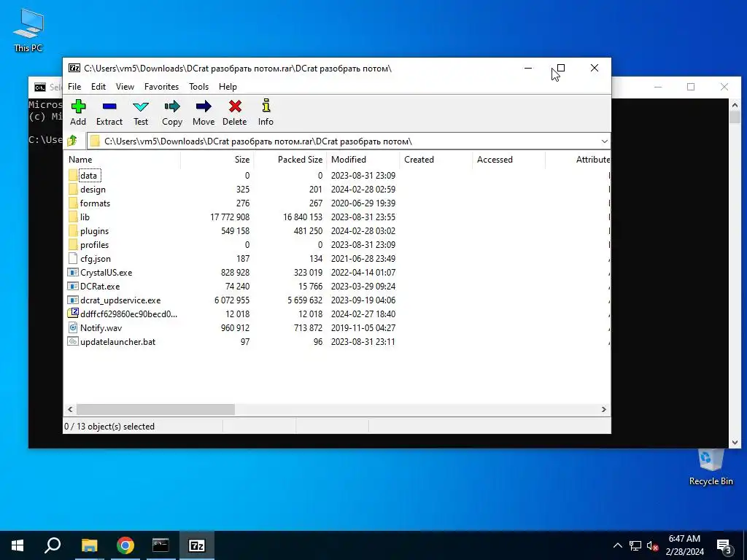Open the notification center icon

(724, 546)
